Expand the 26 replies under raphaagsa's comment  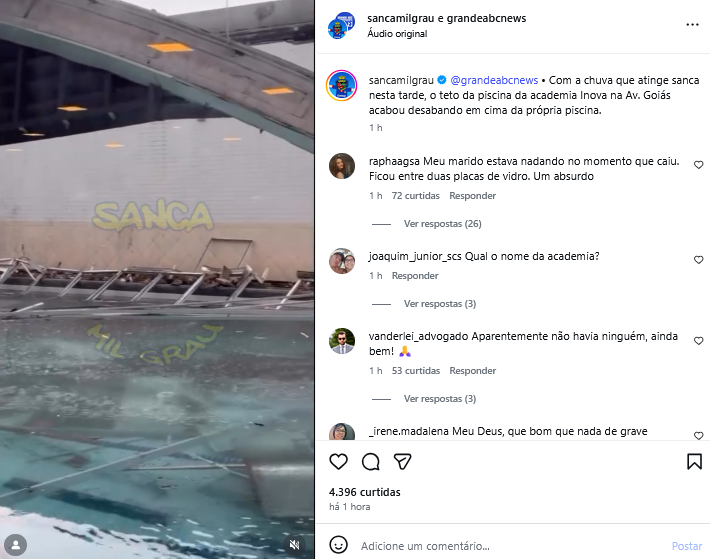click(442, 224)
